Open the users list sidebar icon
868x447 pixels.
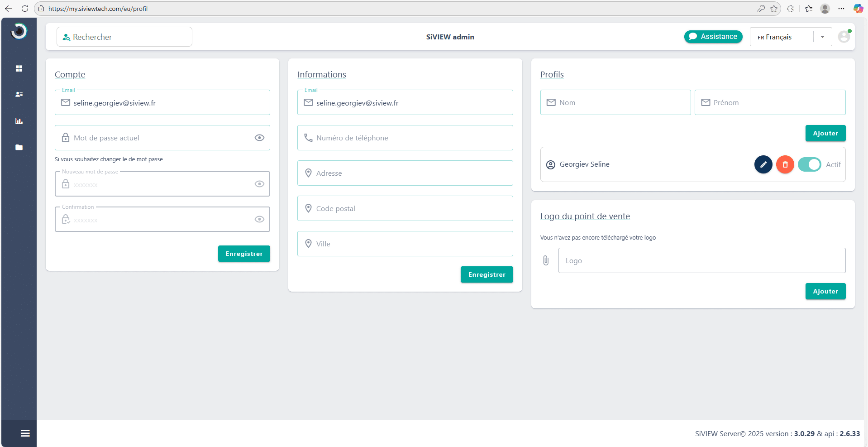[x=19, y=95]
